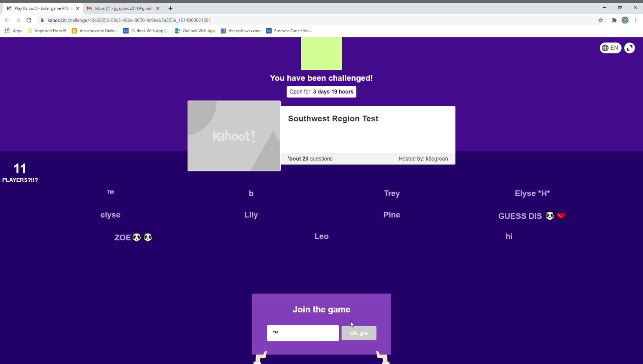Click the forward navigation arrow
643x364 pixels.
[x=18, y=20]
